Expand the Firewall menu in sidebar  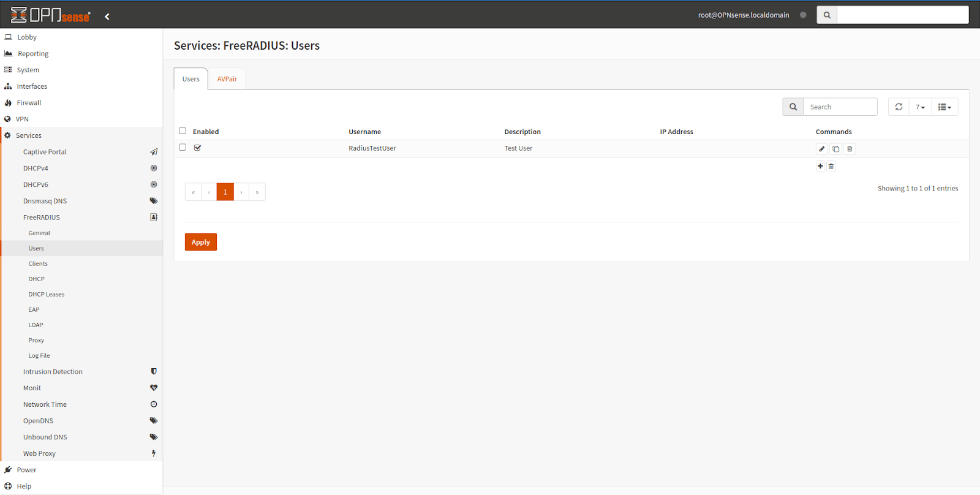click(29, 103)
